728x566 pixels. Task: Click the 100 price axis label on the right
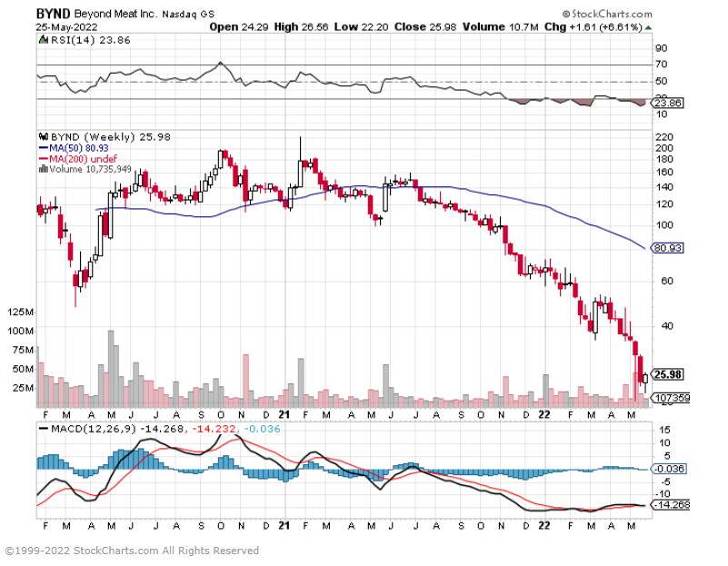pyautogui.click(x=664, y=225)
